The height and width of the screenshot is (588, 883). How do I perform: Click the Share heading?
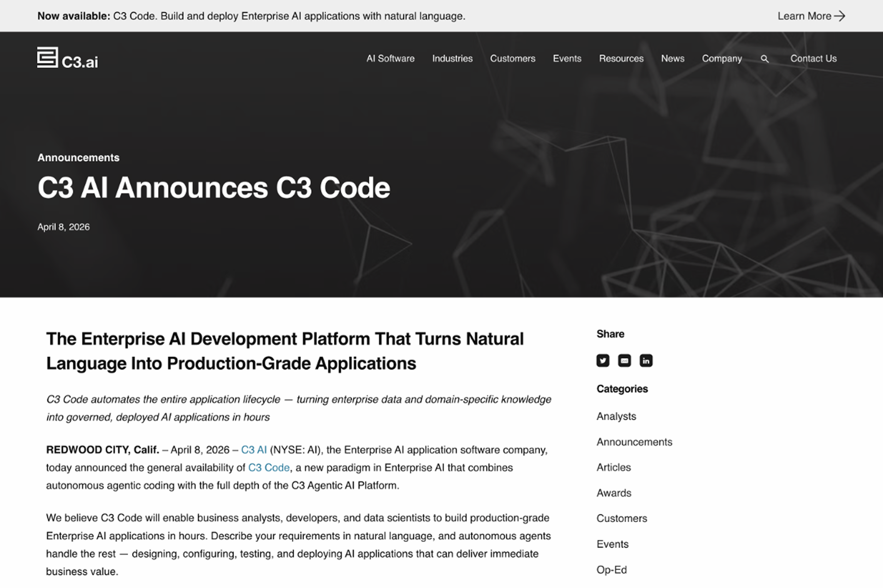click(x=610, y=334)
